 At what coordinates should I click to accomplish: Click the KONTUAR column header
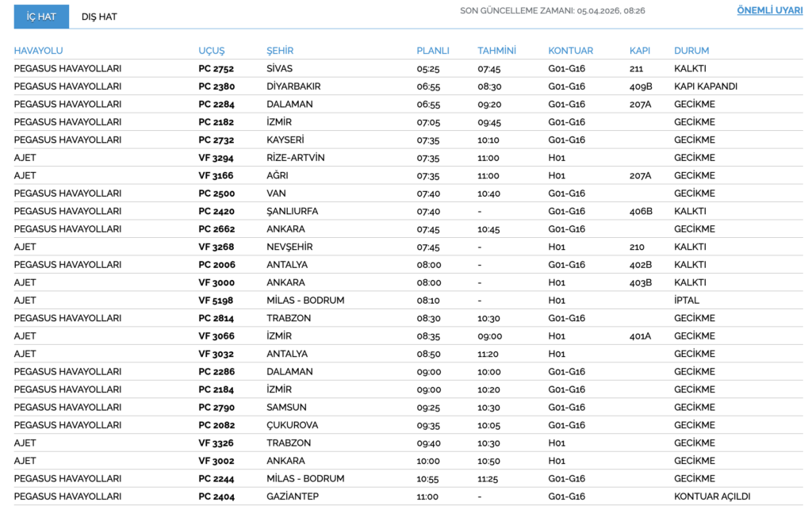point(571,51)
